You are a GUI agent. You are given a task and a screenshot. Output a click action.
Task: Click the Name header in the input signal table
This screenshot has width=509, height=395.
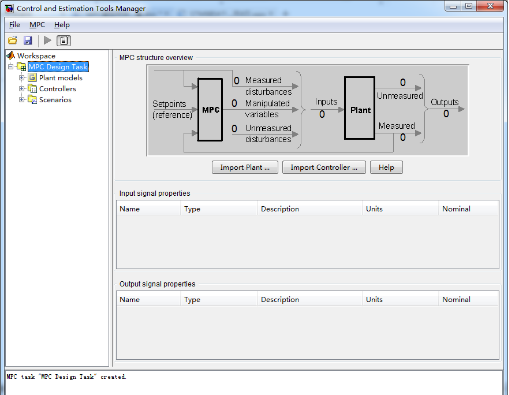(149, 209)
